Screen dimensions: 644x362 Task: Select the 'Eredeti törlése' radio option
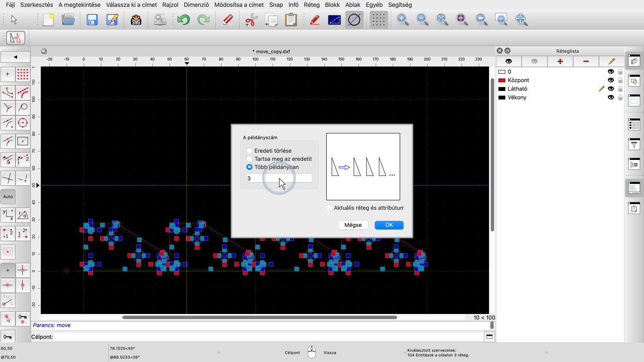[249, 151]
